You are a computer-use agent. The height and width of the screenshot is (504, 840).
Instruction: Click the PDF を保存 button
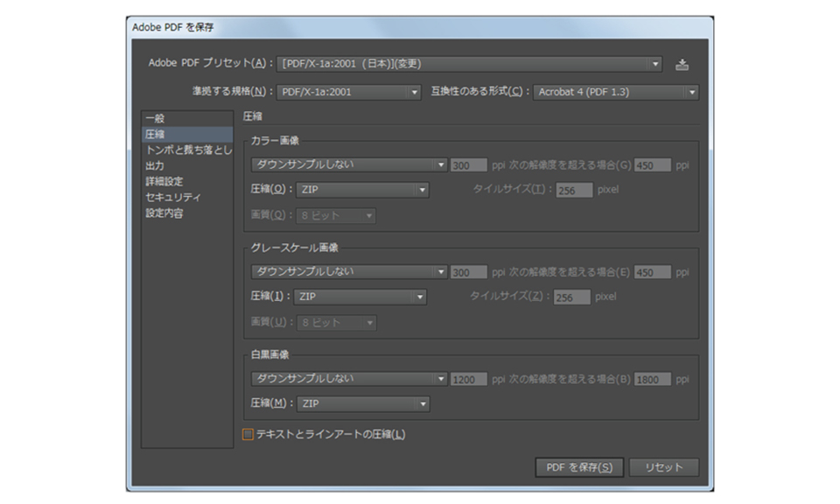coord(579,467)
